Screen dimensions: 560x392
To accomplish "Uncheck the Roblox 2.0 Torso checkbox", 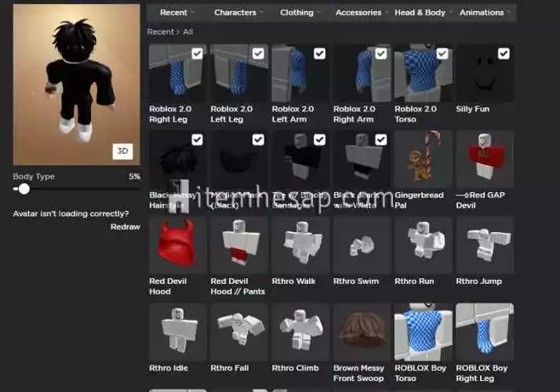I will click(x=442, y=53).
